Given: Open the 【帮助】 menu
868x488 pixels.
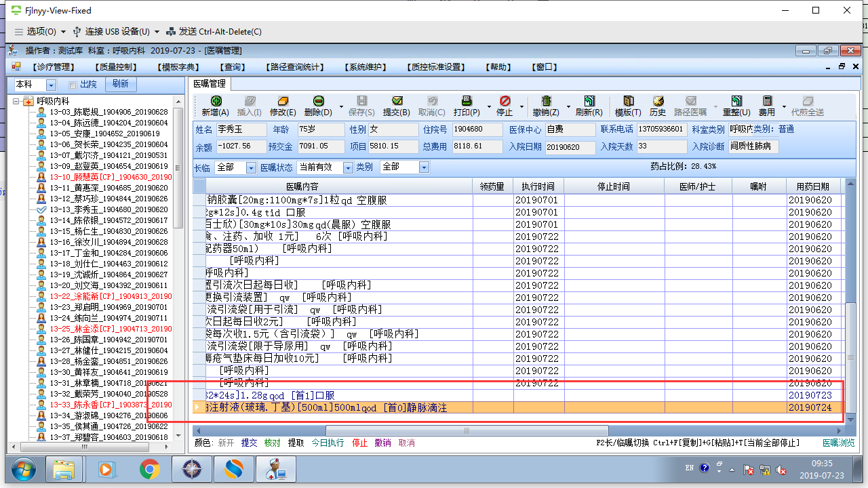Looking at the screenshot, I should click(x=499, y=67).
